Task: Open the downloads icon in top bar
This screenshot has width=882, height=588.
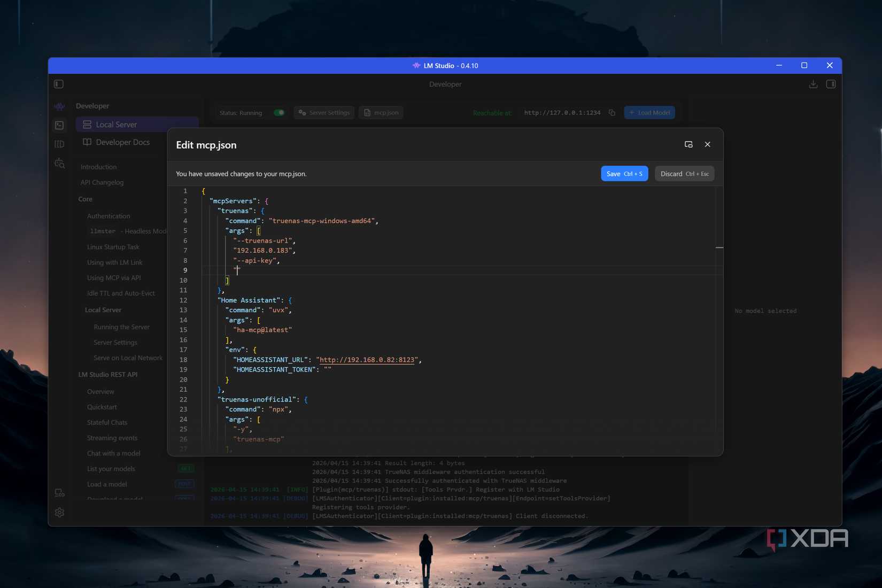Action: click(x=813, y=84)
